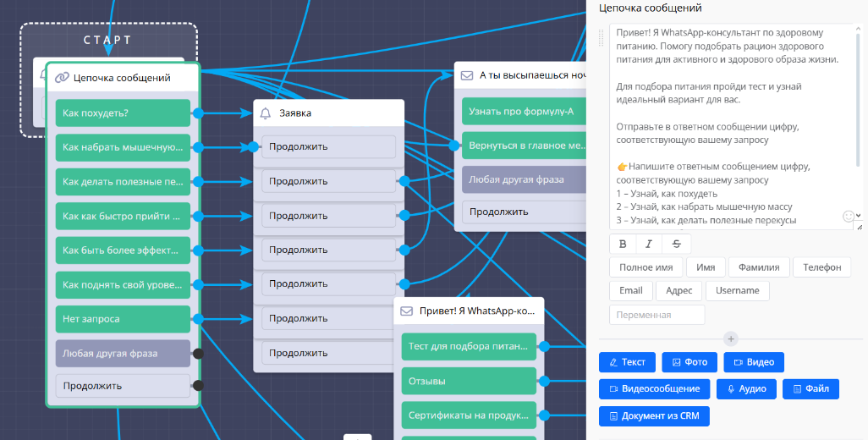Click output connector of Любая другая фраза
Viewport: 868px width, 440px height.
point(198,354)
